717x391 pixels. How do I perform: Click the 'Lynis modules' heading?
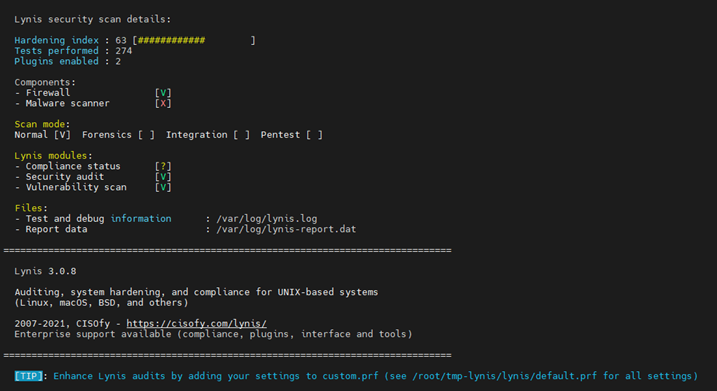click(50, 156)
